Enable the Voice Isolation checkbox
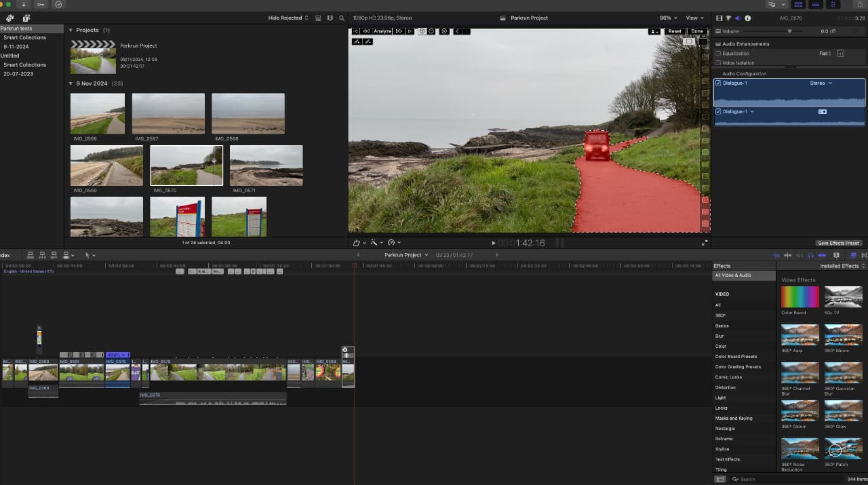The width and height of the screenshot is (868, 485). tap(718, 62)
